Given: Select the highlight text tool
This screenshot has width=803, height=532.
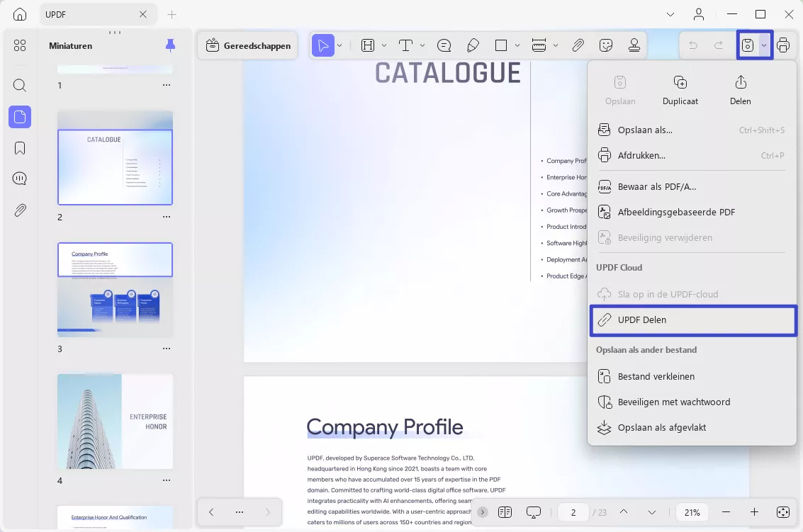Looking at the screenshot, I should (368, 45).
